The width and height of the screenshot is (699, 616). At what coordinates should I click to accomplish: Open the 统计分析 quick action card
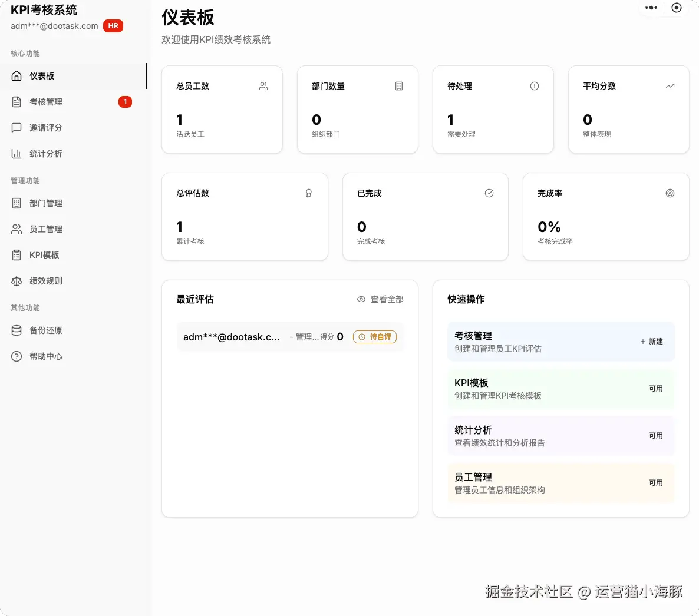561,436
